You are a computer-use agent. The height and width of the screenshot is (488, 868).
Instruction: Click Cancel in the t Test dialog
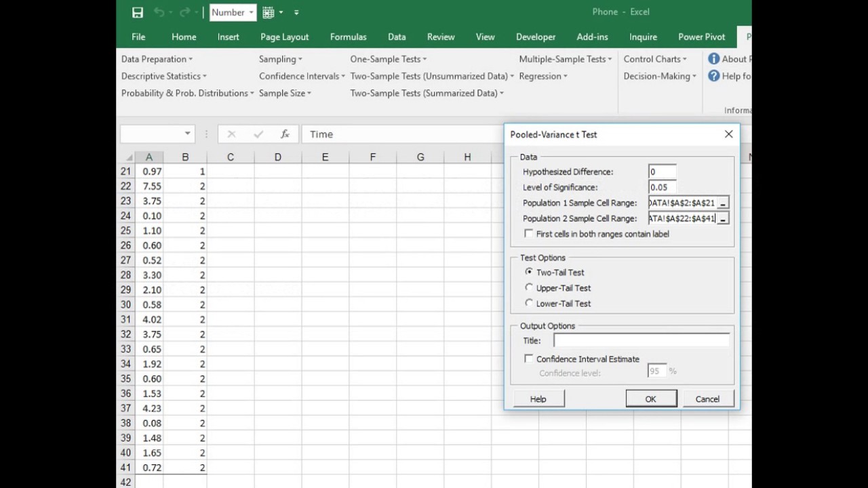click(707, 399)
